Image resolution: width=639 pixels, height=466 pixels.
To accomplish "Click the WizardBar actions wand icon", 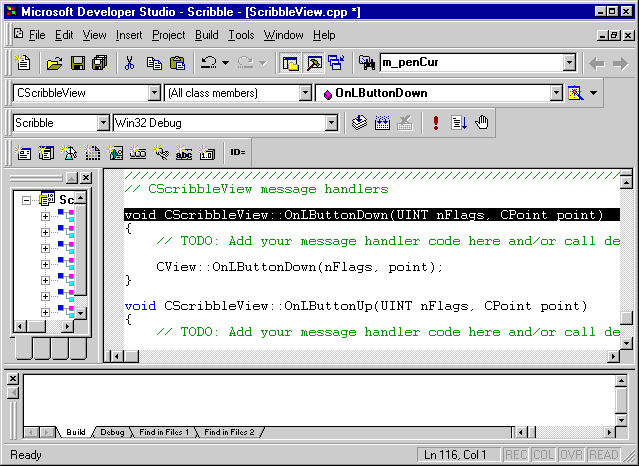I will pos(575,93).
